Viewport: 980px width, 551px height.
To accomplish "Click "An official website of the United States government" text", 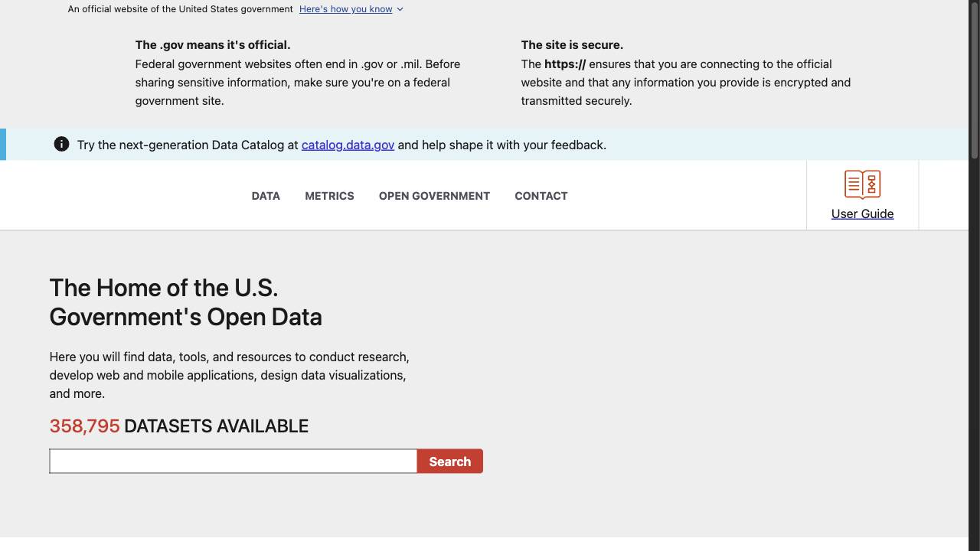I will (x=180, y=9).
